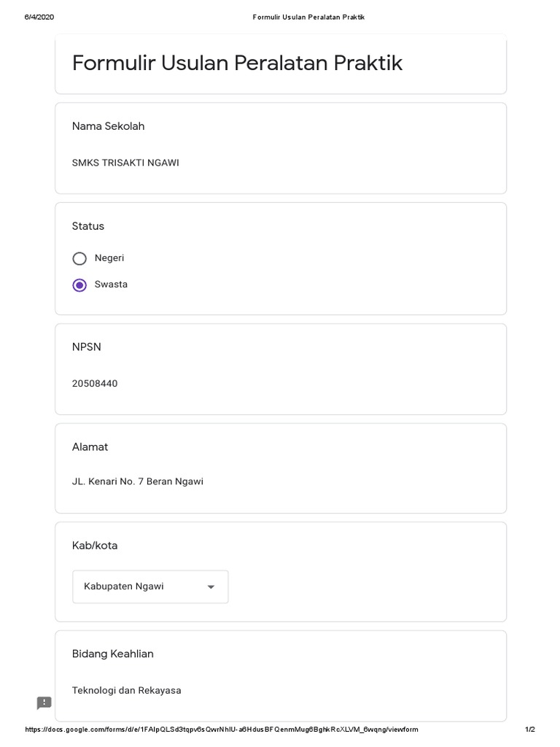
Task: Click the dropdown arrow beside Kabupaten Ngawi
Action: 211,587
